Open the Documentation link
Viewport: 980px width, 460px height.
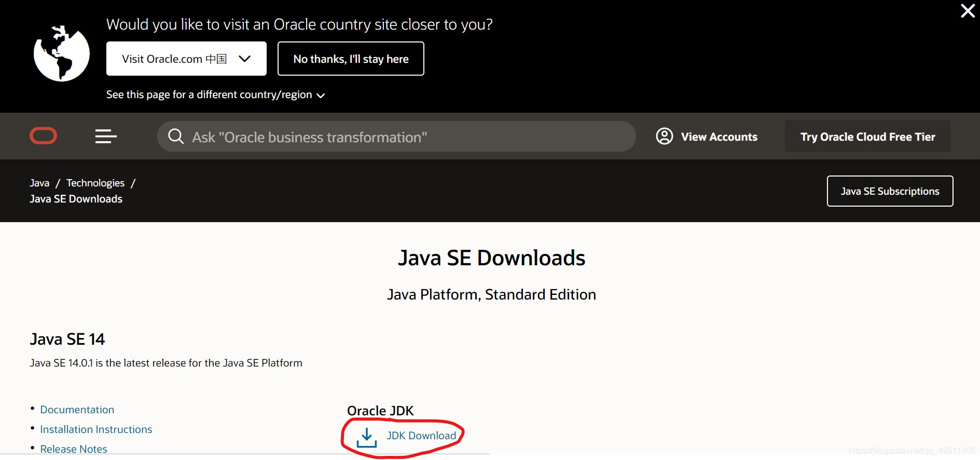(77, 410)
